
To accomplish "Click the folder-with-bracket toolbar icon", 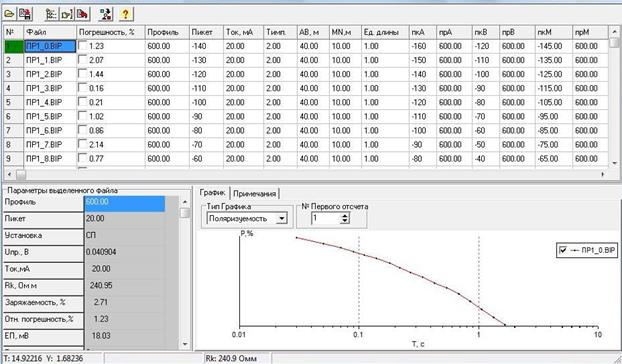I will click(x=67, y=14).
